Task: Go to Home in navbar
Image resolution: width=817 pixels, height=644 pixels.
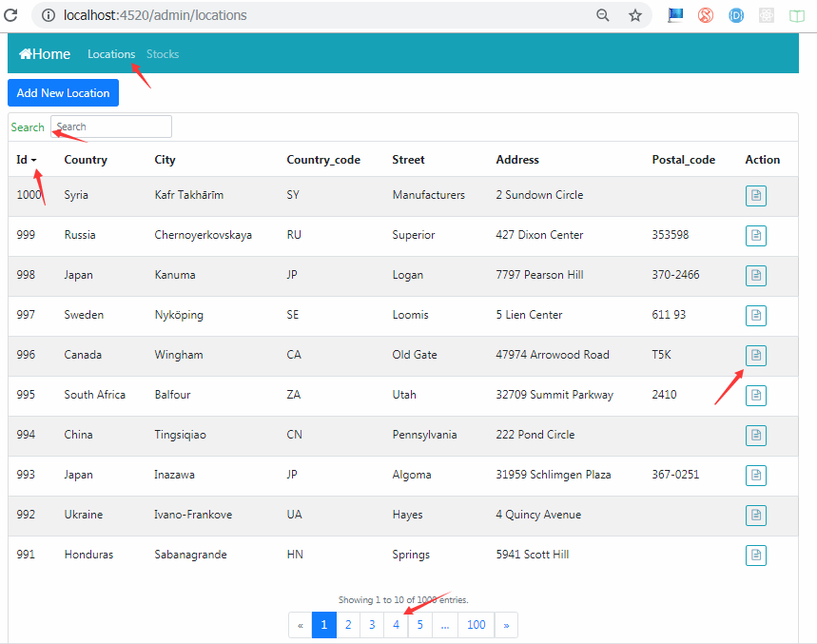Action: tap(45, 53)
